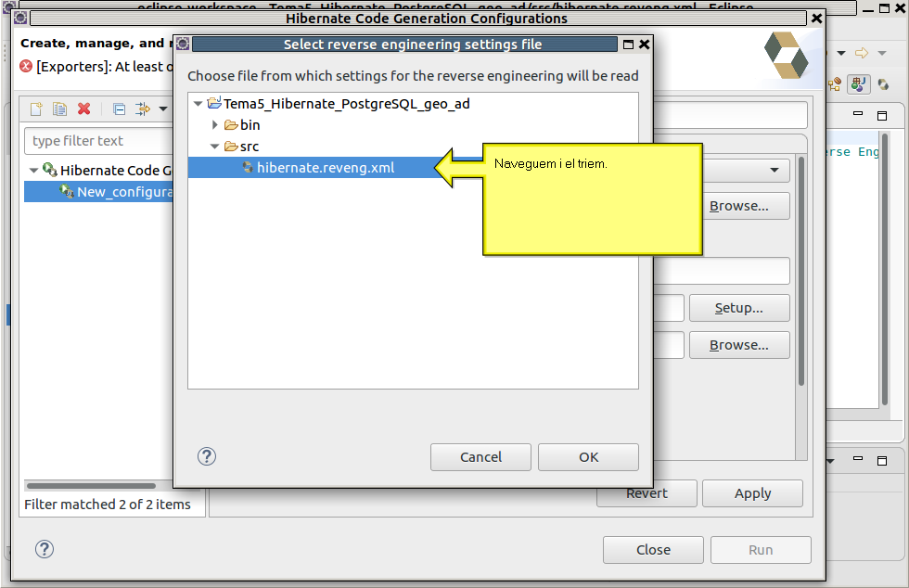Open help for the select file dialog
This screenshot has height=588, width=909.
click(x=206, y=457)
